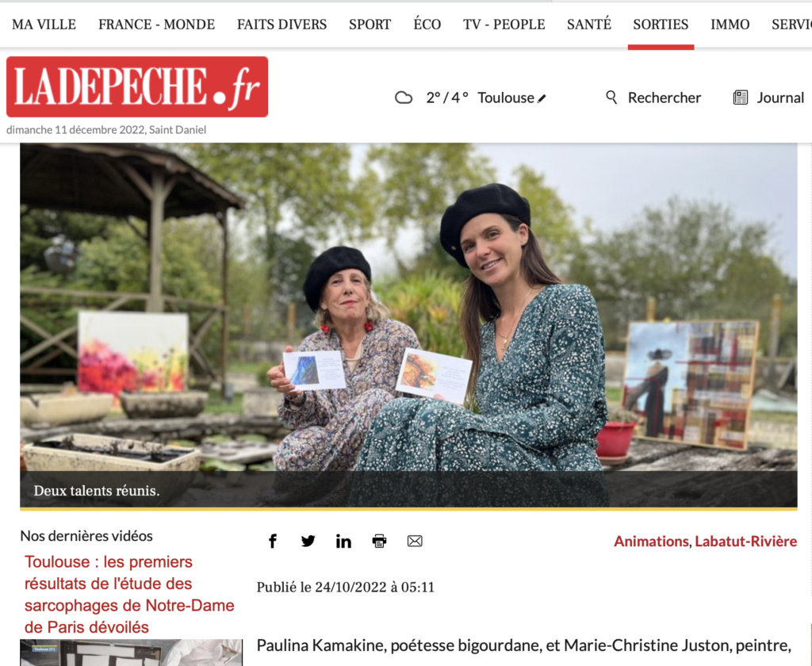
Task: Share on LinkedIn icon
Action: [x=343, y=542]
